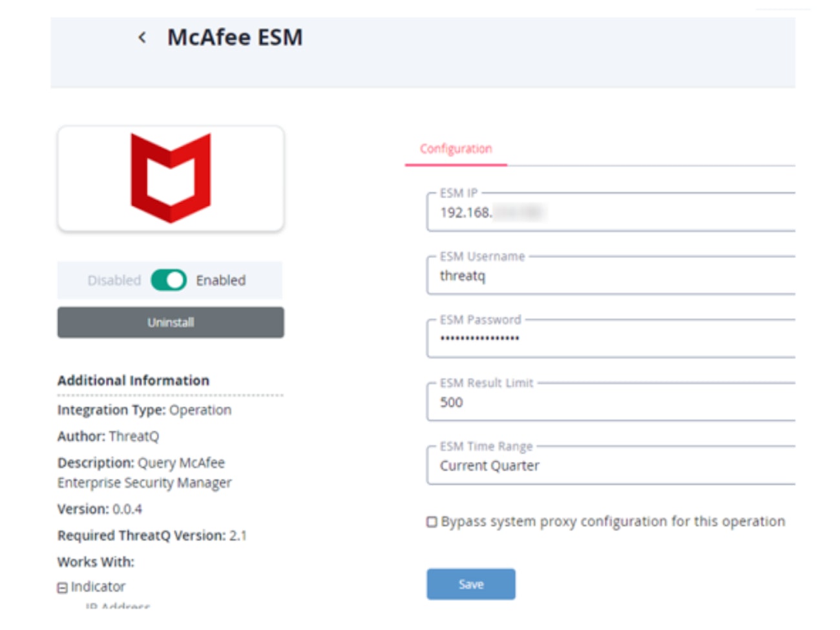The height and width of the screenshot is (630, 840).
Task: Collapse the Indicator tree minus icon
Action: [63, 588]
